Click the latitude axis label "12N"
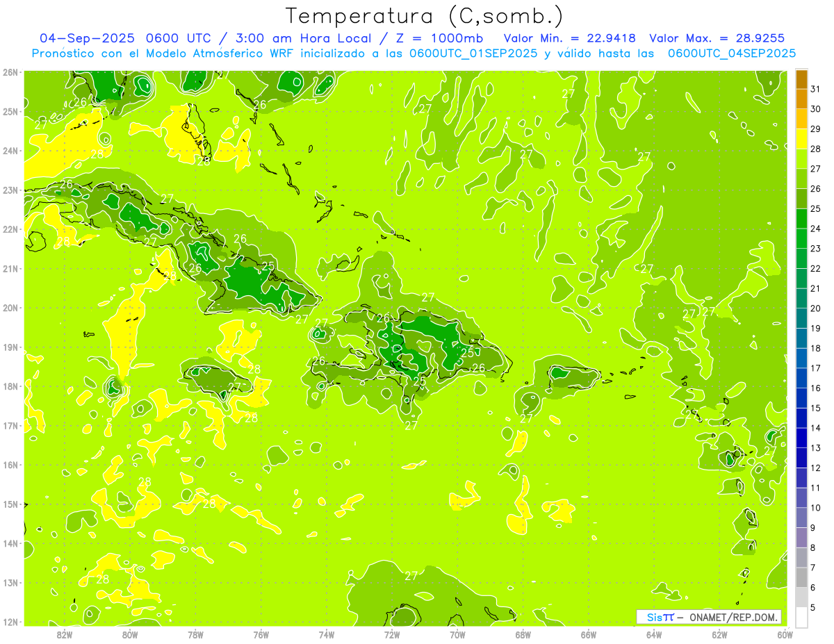Screen dimensions: 834x644 [x=10, y=622]
